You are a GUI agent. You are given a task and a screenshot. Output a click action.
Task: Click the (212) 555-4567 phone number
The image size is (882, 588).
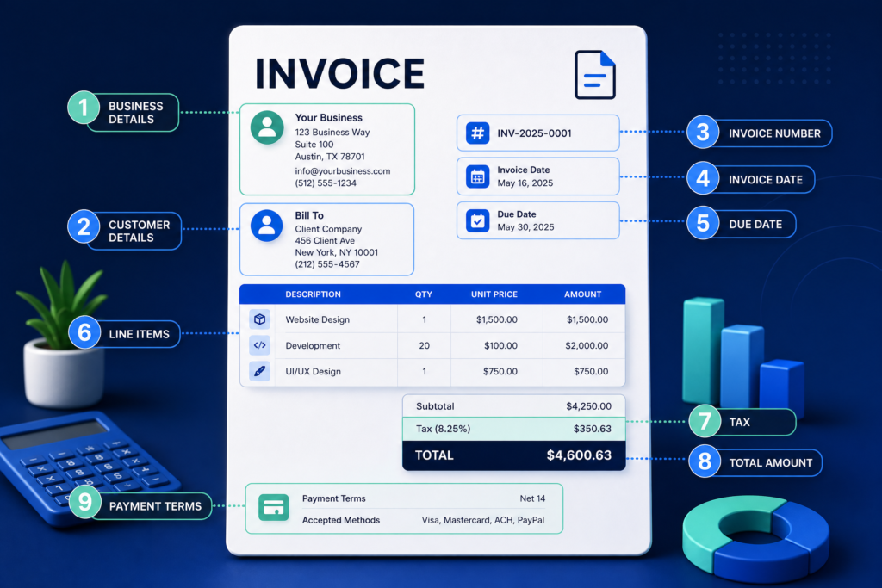click(326, 264)
